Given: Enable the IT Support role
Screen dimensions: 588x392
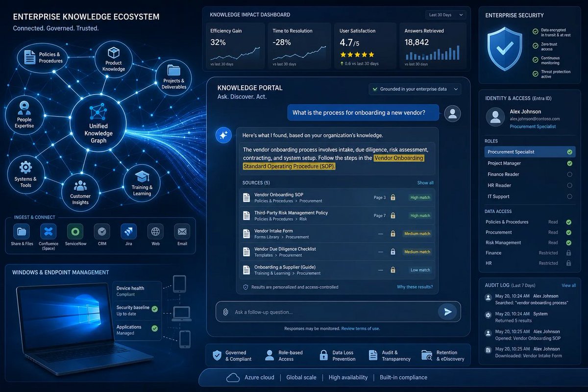Looking at the screenshot, I should 569,196.
